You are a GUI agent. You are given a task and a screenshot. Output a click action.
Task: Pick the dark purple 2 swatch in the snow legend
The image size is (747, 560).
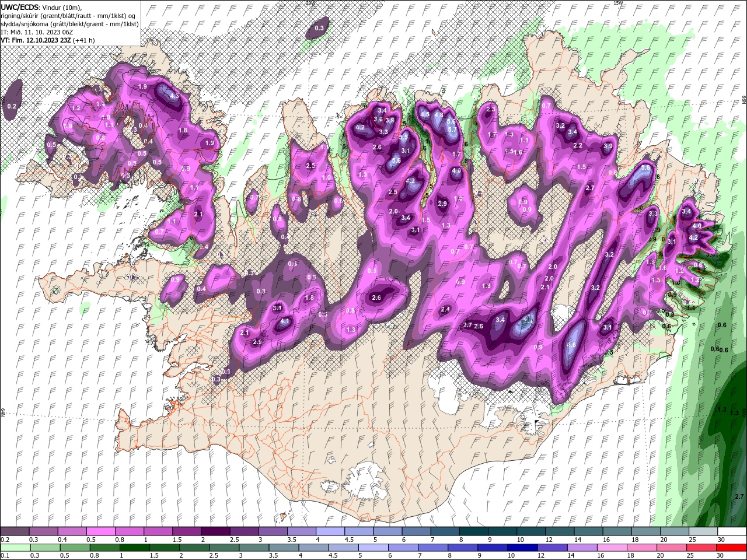tap(215, 531)
